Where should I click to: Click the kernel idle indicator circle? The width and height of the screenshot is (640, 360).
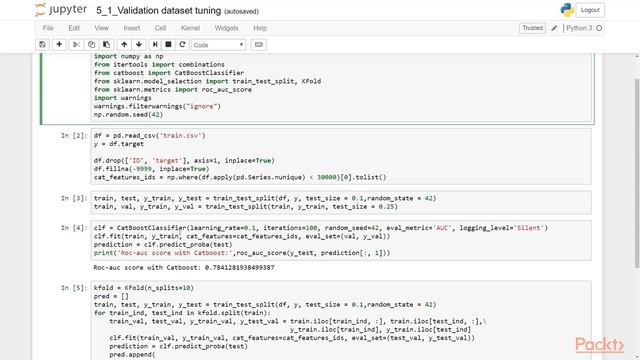tap(599, 28)
